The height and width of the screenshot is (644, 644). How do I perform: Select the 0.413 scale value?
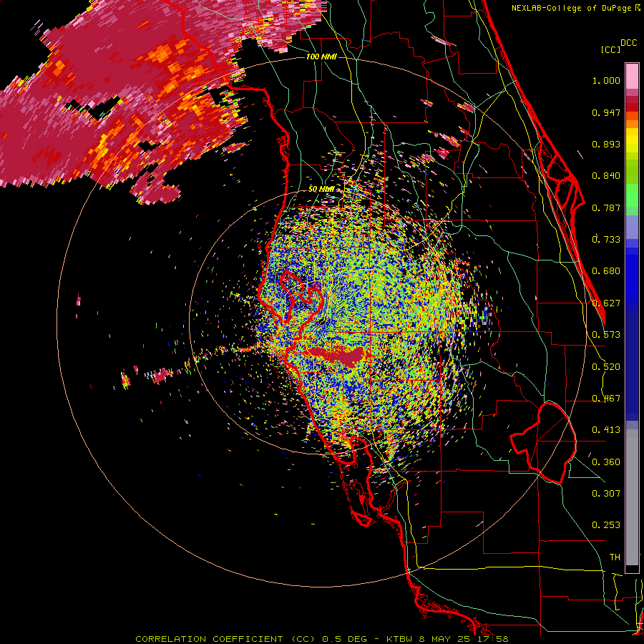coord(606,430)
